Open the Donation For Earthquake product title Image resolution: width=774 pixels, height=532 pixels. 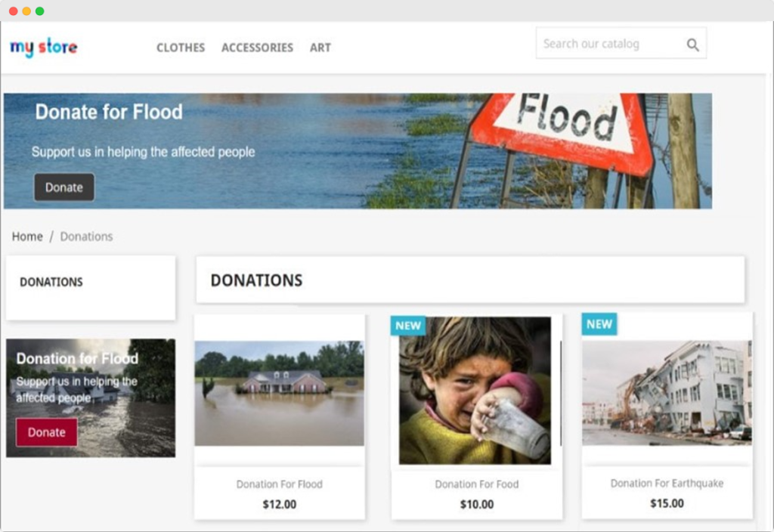[667, 484]
